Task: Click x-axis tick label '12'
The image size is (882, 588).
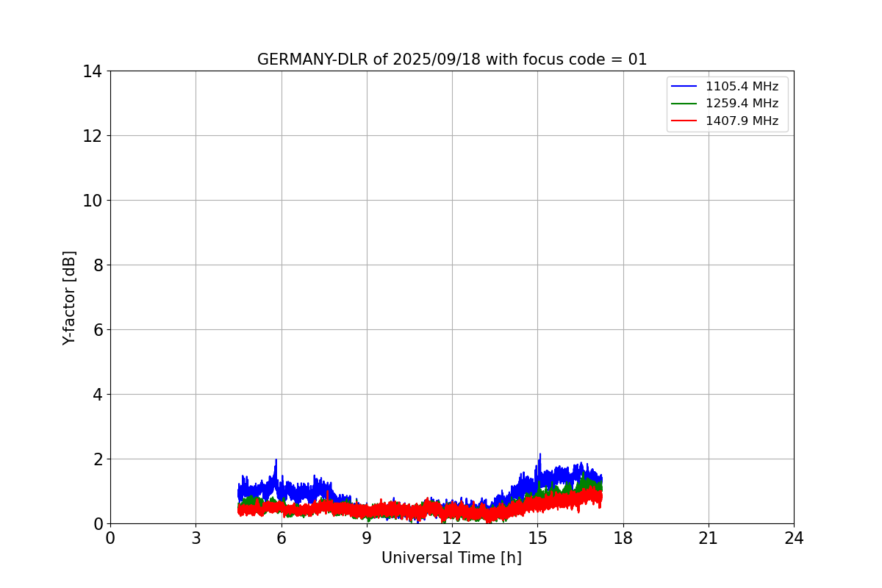Action: (452, 538)
